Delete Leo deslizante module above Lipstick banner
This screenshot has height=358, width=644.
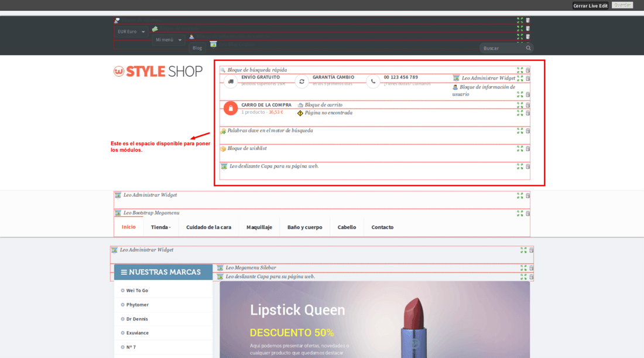532,277
